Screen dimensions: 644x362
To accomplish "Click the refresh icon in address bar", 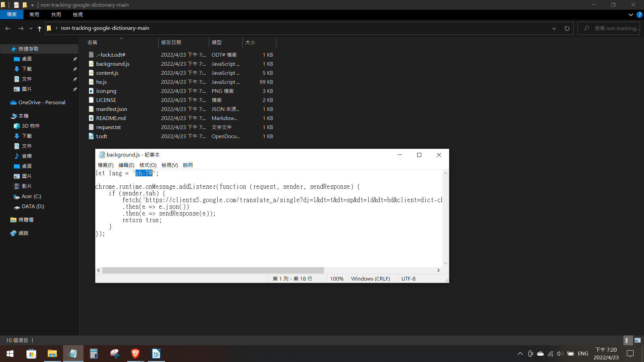I will tap(567, 28).
